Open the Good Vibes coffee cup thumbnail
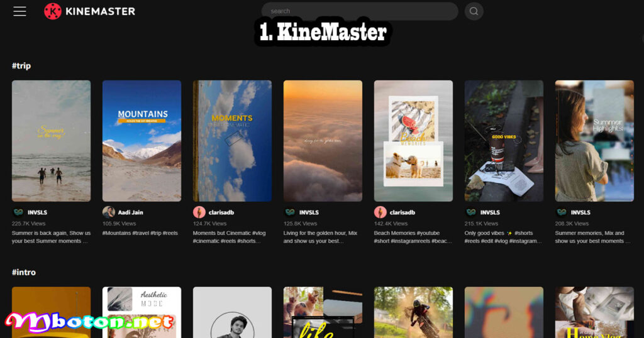The width and height of the screenshot is (644, 338). (504, 141)
